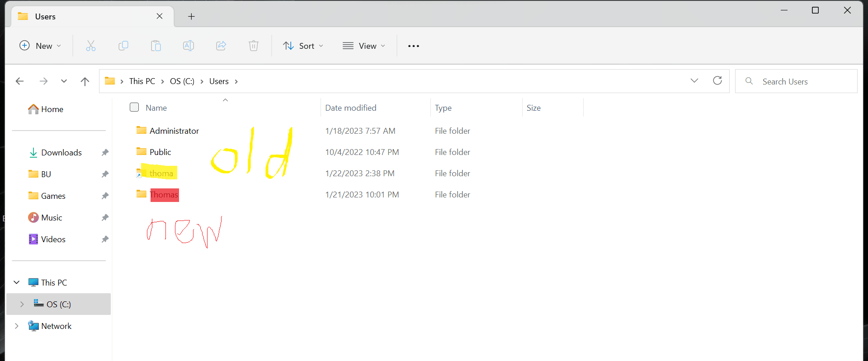This screenshot has width=868, height=361.
Task: Toggle the select-all checkbox beside Name
Action: coord(134,107)
